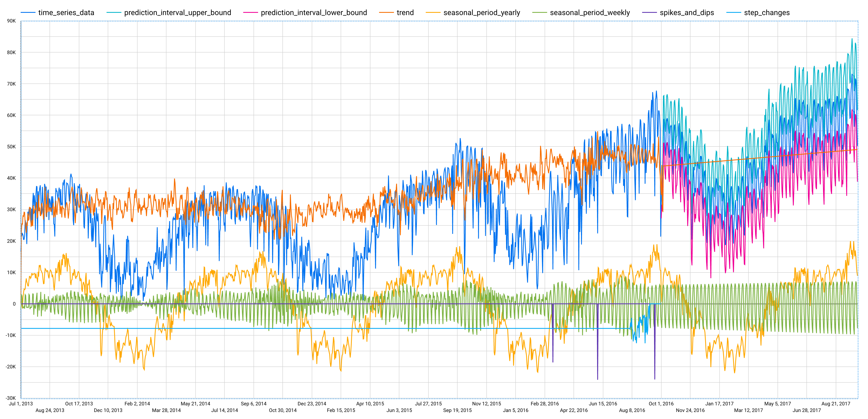This screenshot has width=868, height=419.
Task: Click the Sep 6, 2014 axis label
Action: 254,404
